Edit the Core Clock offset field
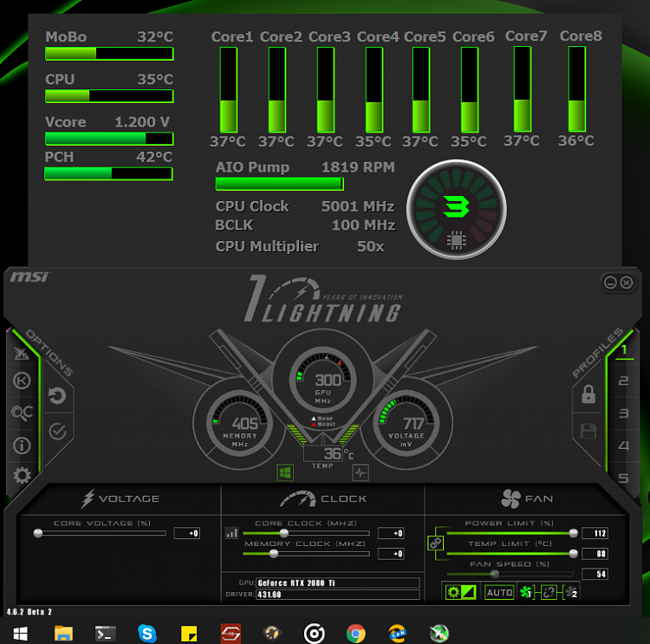The width and height of the screenshot is (650, 644). click(x=391, y=533)
